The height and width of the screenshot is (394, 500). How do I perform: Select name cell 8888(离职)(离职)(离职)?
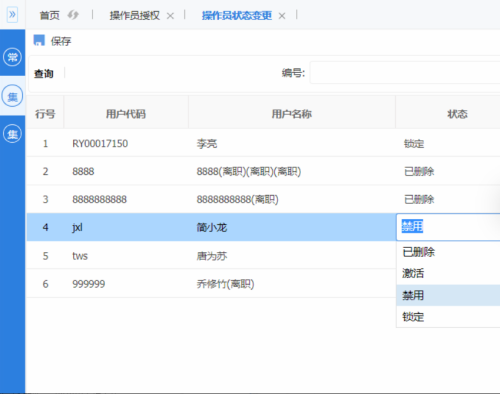pos(249,172)
